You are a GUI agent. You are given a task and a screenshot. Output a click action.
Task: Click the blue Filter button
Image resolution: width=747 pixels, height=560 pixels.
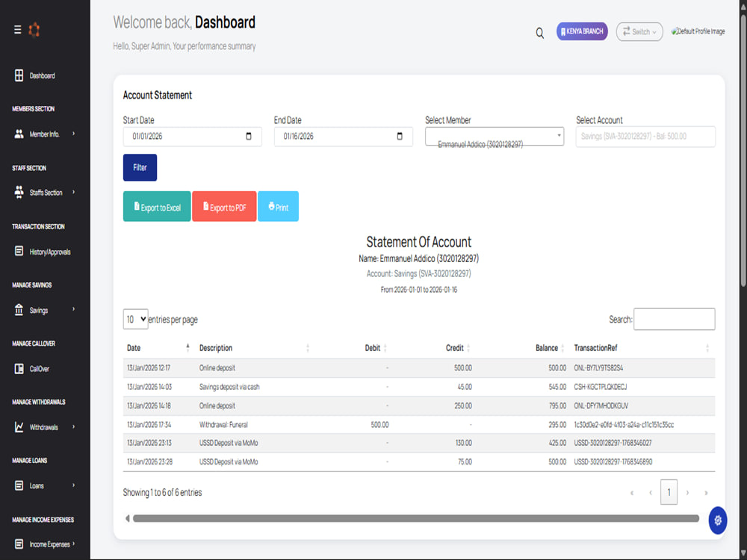coord(140,167)
